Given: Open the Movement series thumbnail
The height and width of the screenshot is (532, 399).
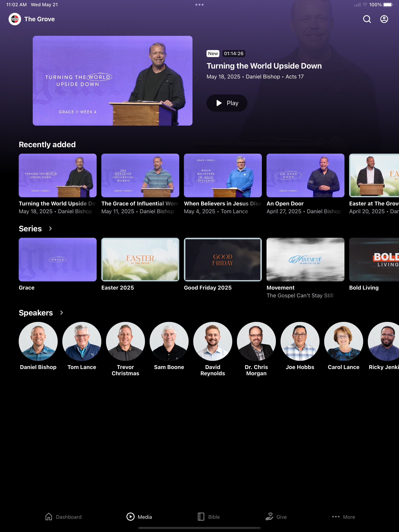Looking at the screenshot, I should click(305, 260).
